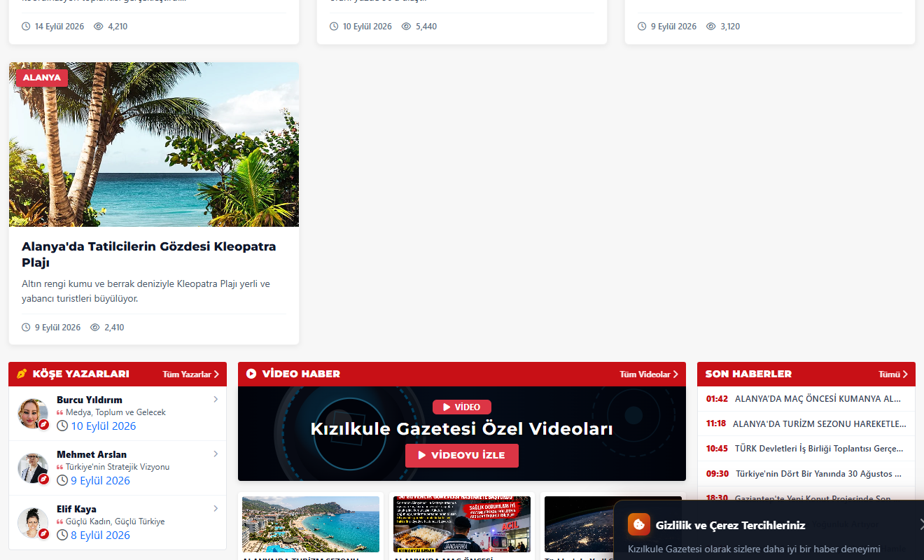This screenshot has height=560, width=924.
Task: Click clock icon beside 14 Eylül 2026
Action: pyautogui.click(x=26, y=27)
